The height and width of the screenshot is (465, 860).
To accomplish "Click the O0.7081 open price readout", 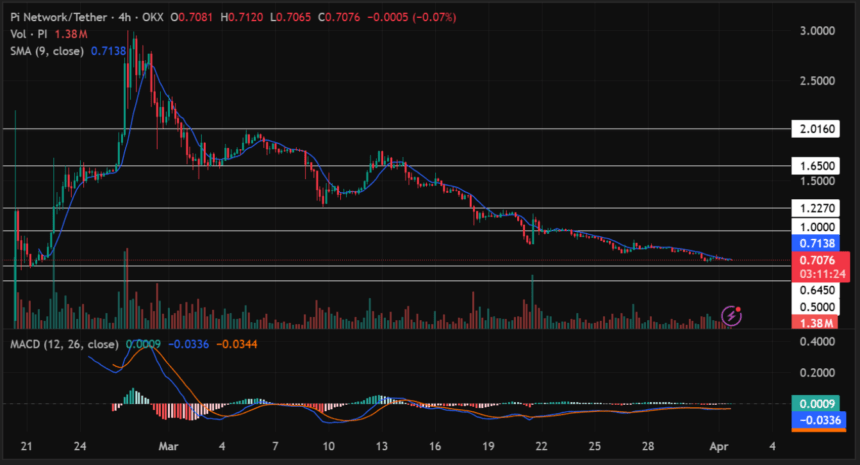I will [x=191, y=17].
